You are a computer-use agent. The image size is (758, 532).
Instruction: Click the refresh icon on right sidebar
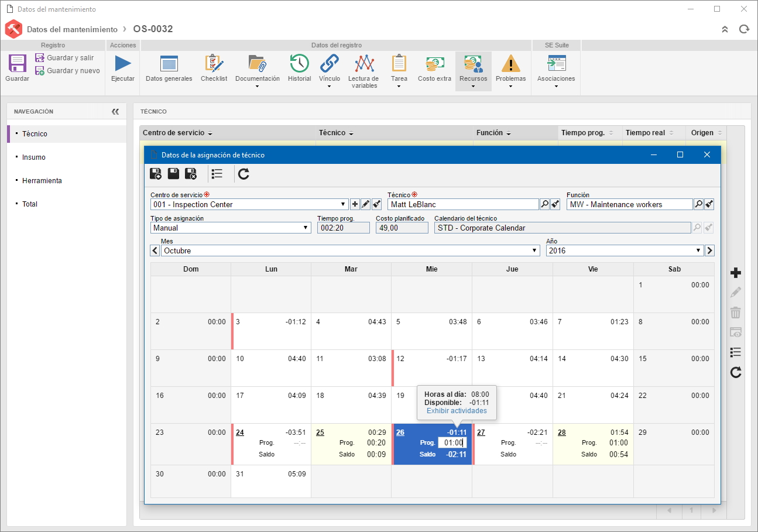click(x=736, y=372)
